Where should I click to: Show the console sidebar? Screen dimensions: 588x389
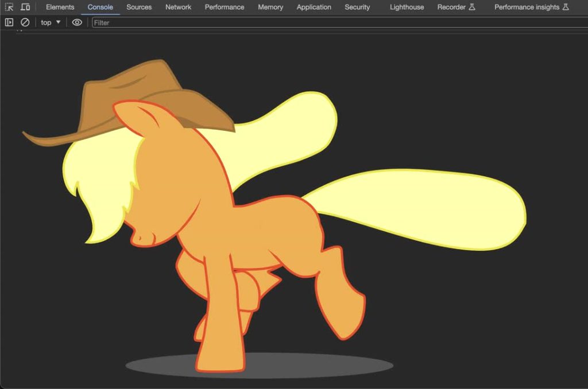[9, 22]
